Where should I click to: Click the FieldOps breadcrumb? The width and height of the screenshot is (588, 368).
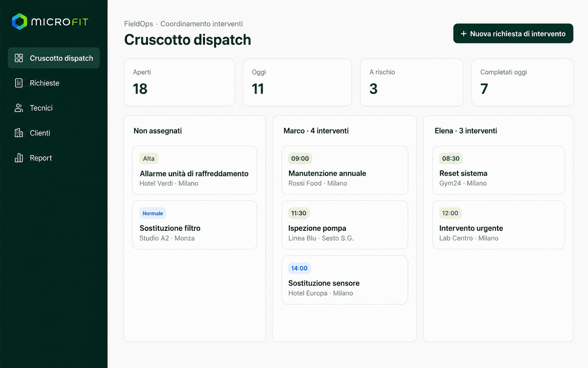[x=139, y=24]
